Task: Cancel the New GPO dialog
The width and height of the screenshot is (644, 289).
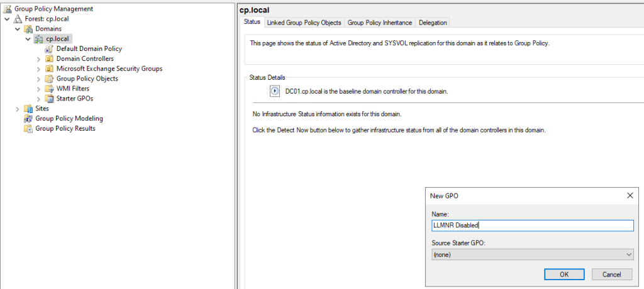Action: tap(611, 275)
